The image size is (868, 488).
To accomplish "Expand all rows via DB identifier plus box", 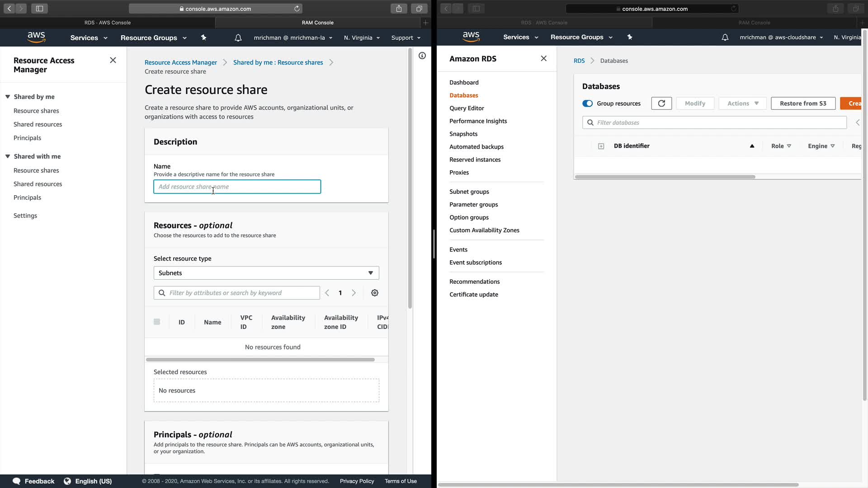I will point(601,146).
